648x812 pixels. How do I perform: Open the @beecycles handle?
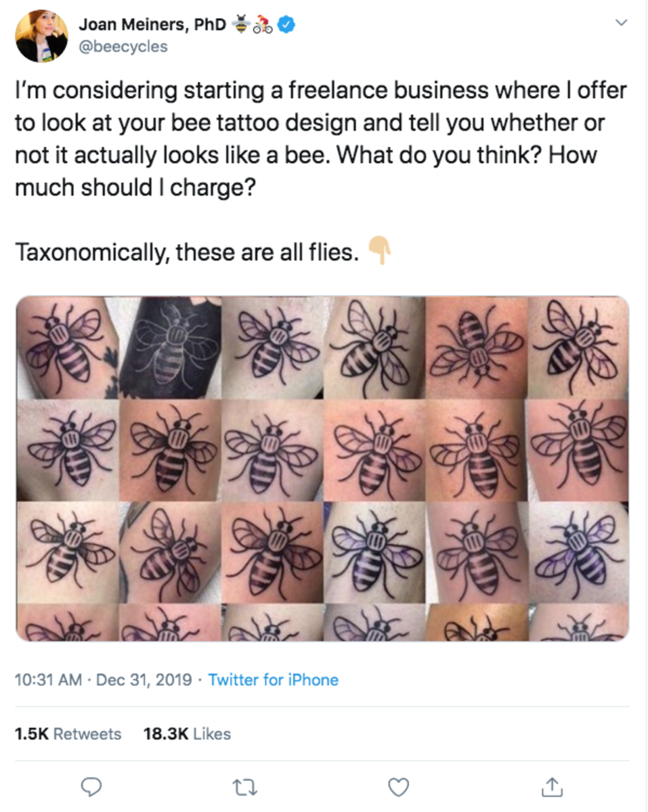tap(123, 47)
